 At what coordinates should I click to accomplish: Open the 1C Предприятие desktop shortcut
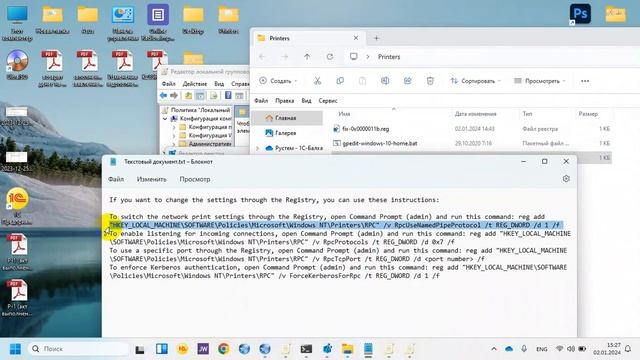click(17, 206)
